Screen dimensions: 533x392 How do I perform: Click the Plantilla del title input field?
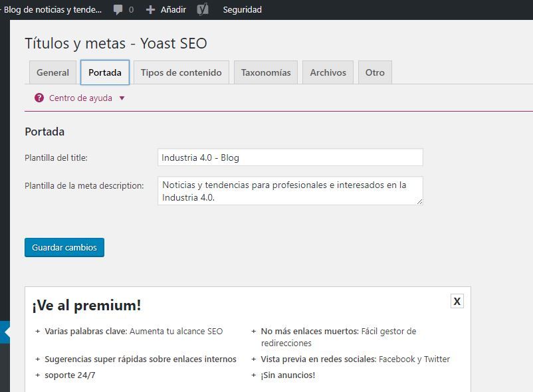[290, 157]
